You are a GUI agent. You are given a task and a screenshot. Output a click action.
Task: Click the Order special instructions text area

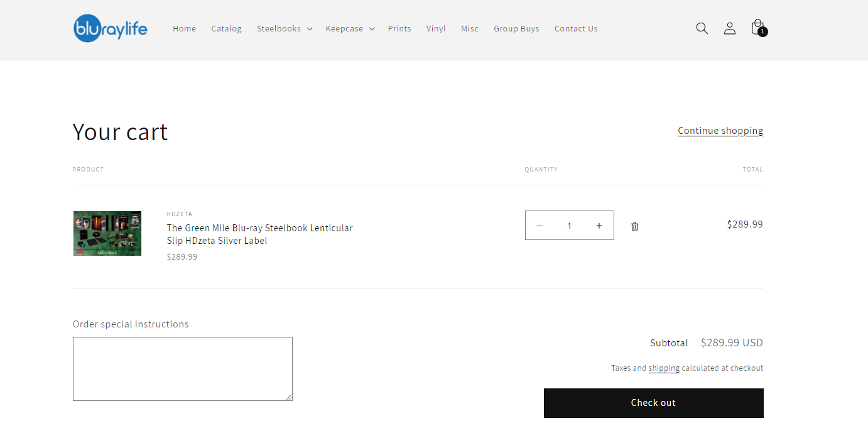[183, 369]
